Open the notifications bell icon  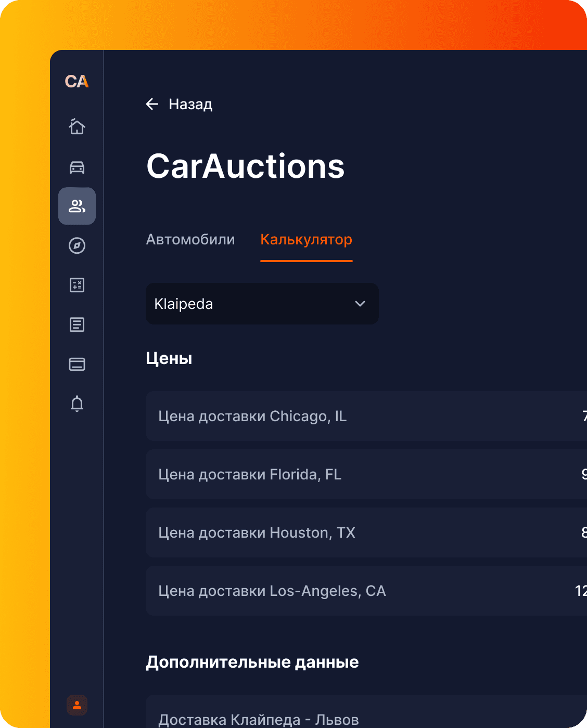point(77,404)
